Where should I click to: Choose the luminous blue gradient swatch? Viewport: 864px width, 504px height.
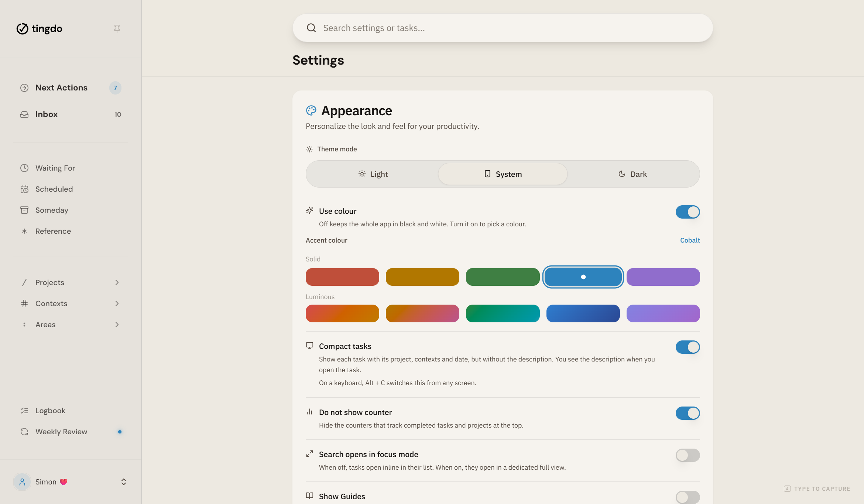tap(583, 313)
